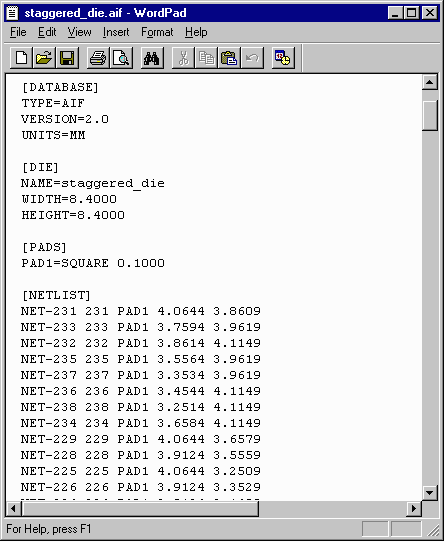Click the NAME=staggered_die line
Image resolution: width=445 pixels, height=542 pixels.
point(93,183)
